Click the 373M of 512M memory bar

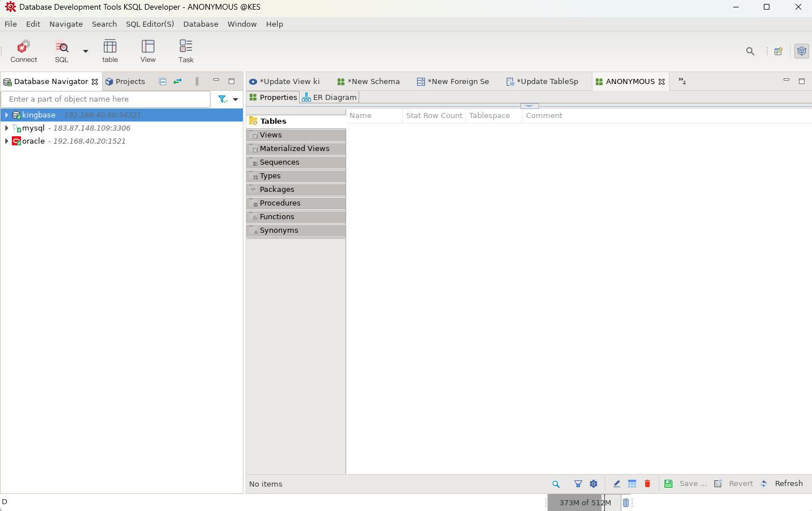pyautogui.click(x=584, y=502)
